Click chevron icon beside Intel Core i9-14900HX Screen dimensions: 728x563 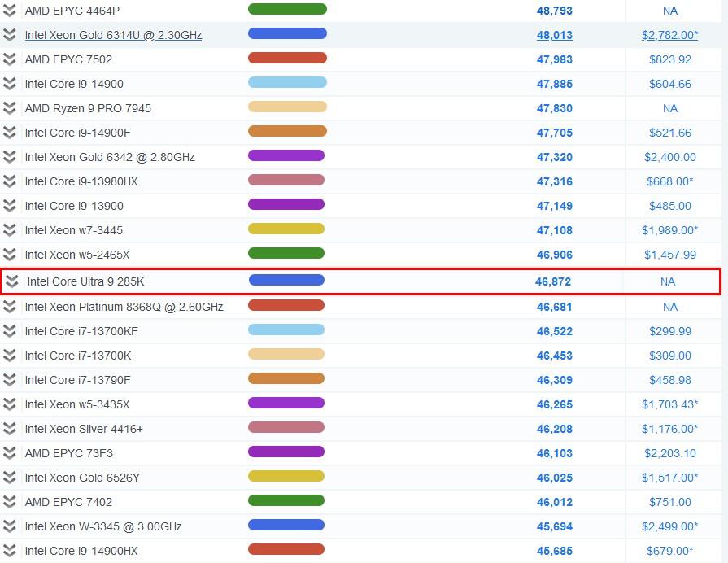(x=10, y=551)
